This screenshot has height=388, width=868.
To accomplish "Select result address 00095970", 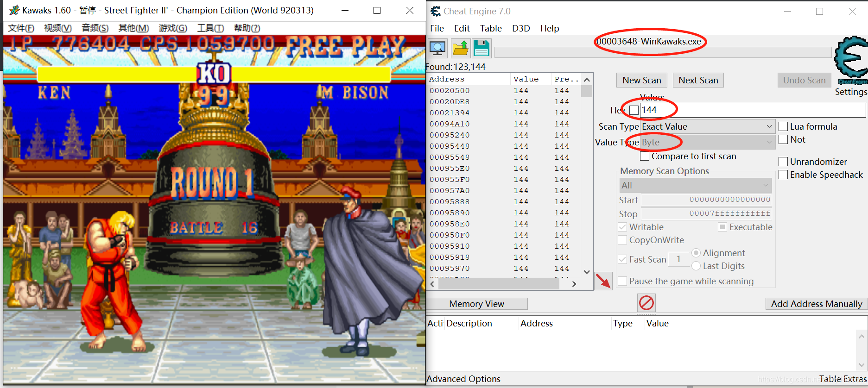I will (x=450, y=268).
